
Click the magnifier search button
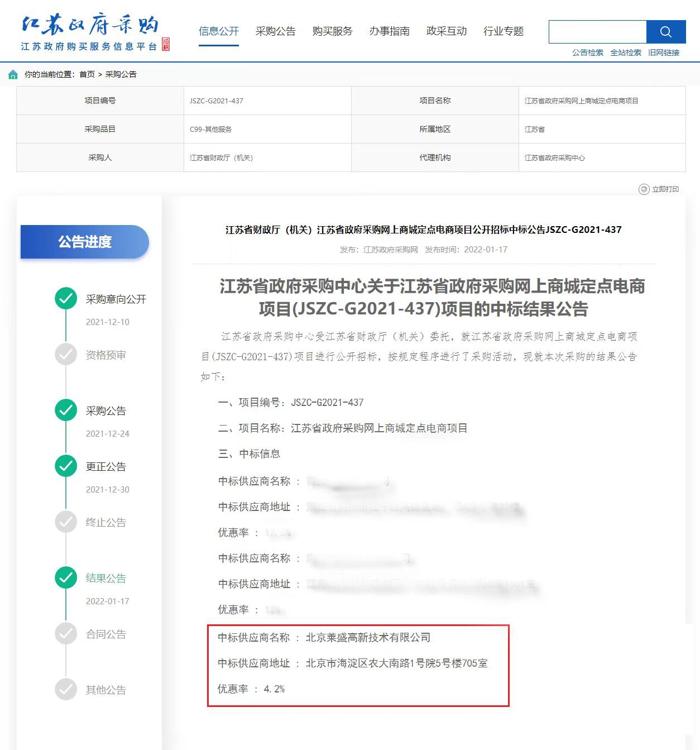(x=665, y=32)
